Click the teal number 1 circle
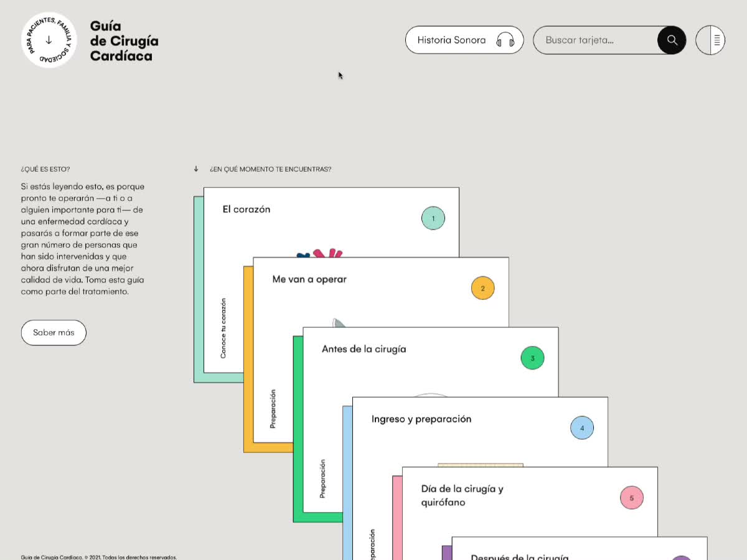 [433, 218]
